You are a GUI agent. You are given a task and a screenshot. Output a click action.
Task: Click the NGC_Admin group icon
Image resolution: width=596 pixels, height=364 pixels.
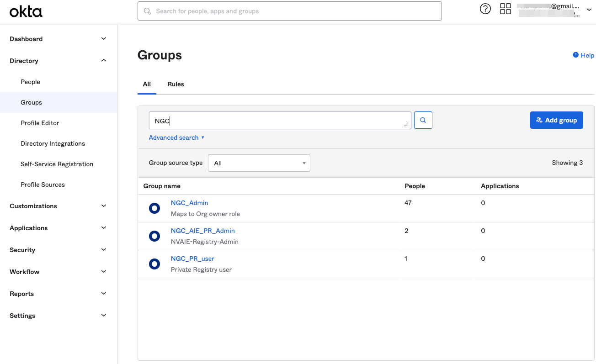click(154, 208)
